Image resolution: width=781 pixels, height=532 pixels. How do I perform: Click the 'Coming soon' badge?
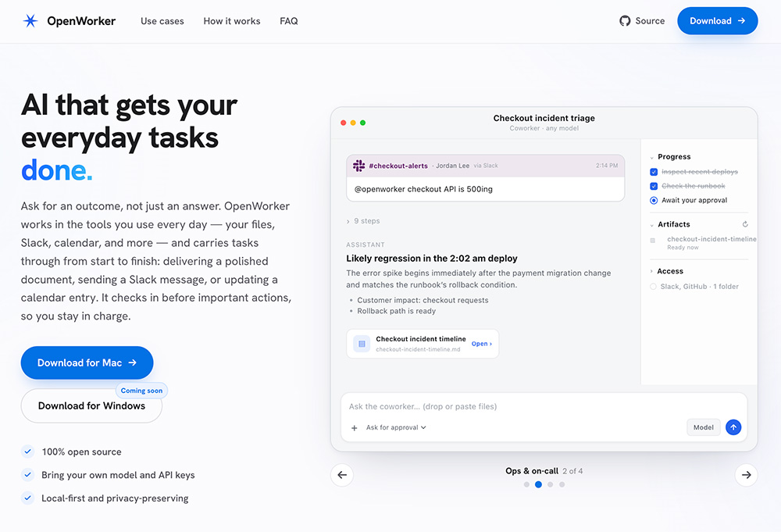(x=141, y=391)
